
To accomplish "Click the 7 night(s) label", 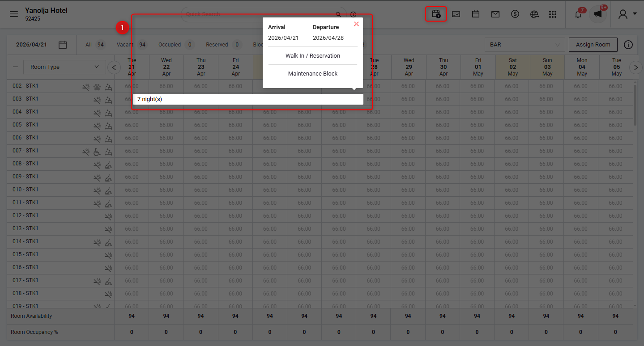I will pos(149,99).
